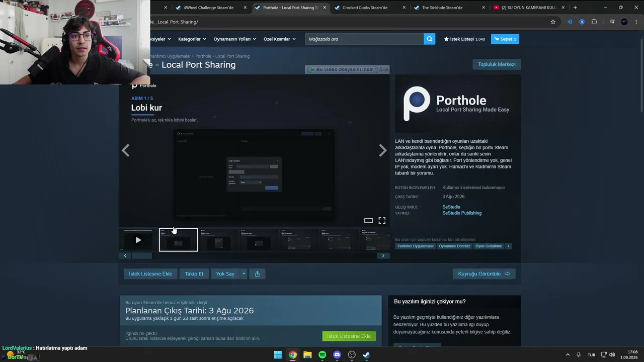
Task: Open OBS Studio from the taskbar
Action: [352, 354]
